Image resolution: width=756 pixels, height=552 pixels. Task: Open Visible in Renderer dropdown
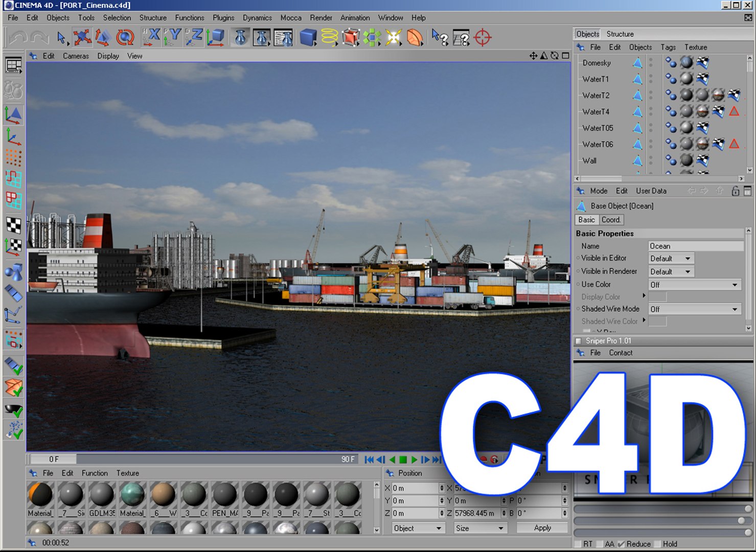coord(671,272)
